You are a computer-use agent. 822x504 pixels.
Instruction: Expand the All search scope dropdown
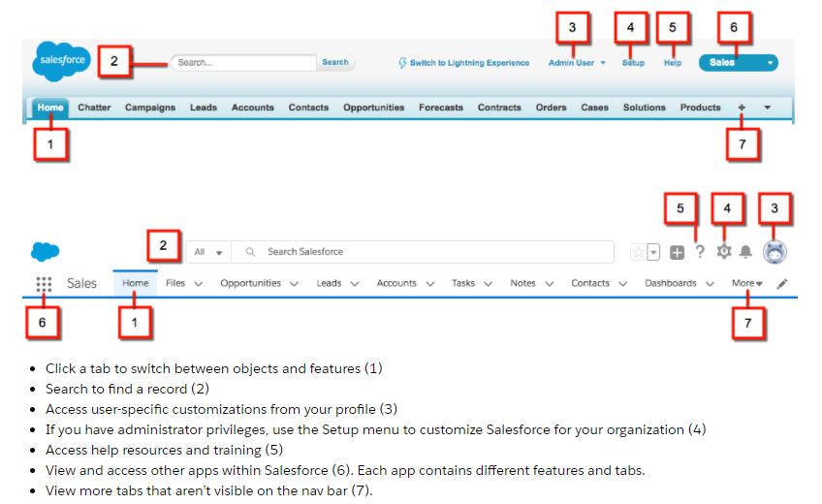tap(207, 252)
